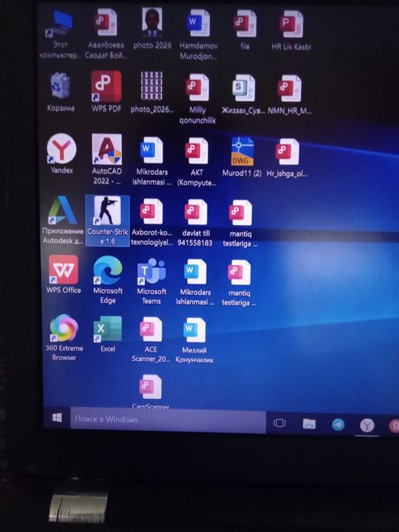Open File Explorer from the taskbar

pos(309,424)
